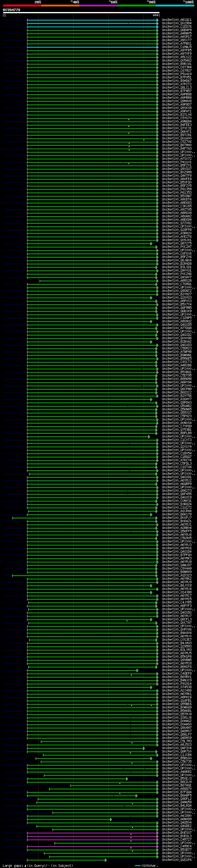Select hit label UniRef100_Q5KN65
197x868 pixels.
(176, 409)
